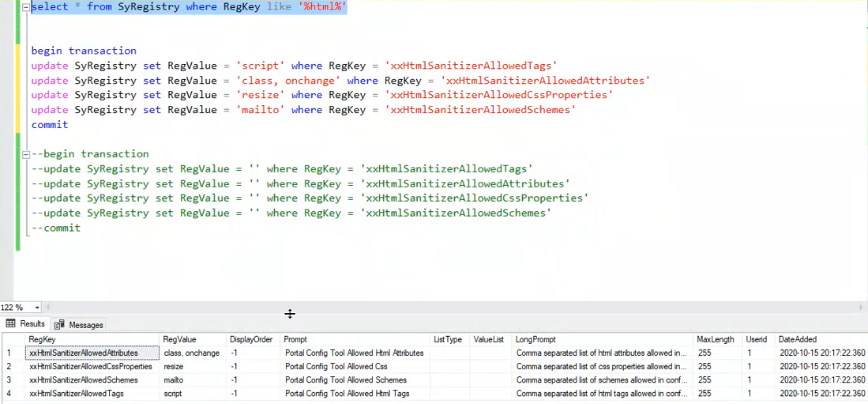The height and width of the screenshot is (404, 868).
Task: Collapse the commented begin transaction block
Action: pyautogui.click(x=25, y=154)
